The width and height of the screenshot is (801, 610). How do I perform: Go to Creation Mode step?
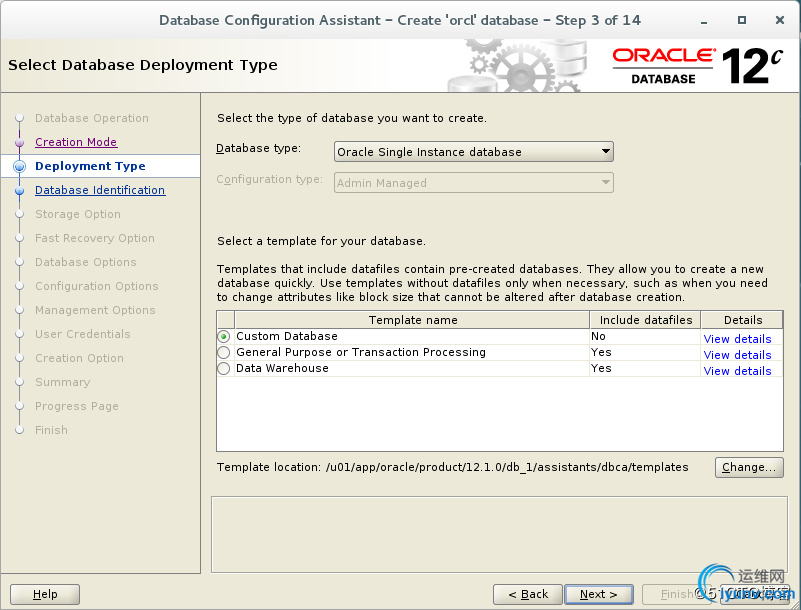[76, 142]
